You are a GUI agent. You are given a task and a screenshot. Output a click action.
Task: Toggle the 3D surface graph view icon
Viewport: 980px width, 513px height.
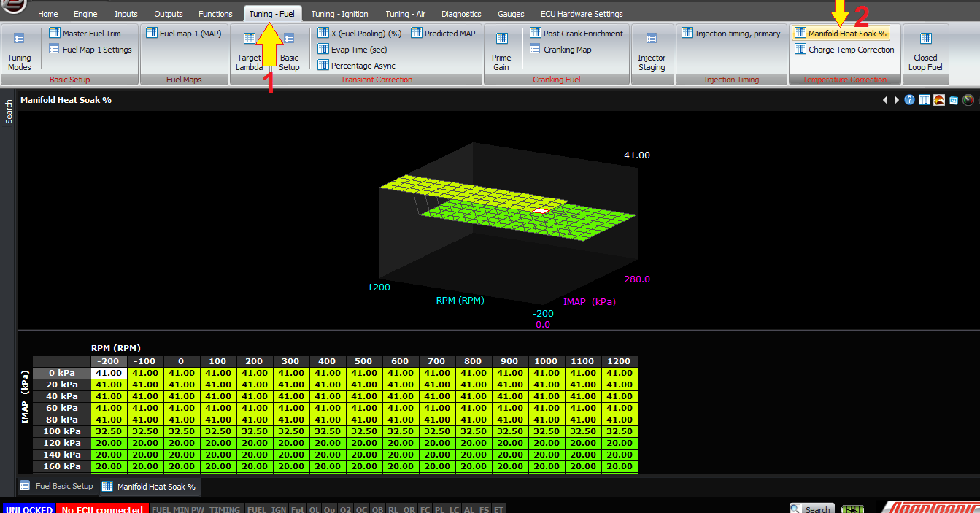pos(939,100)
